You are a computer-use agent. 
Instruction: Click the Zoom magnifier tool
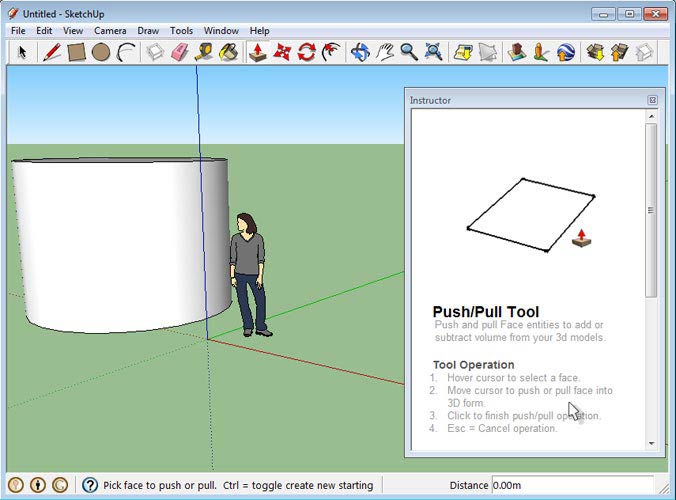point(409,51)
